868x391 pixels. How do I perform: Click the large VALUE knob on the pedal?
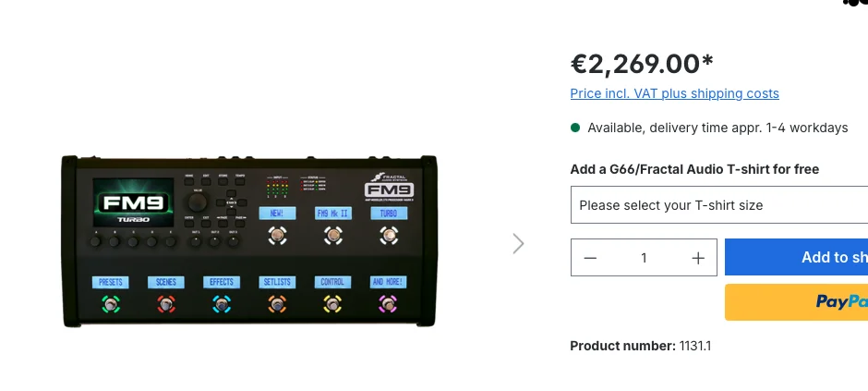197,202
